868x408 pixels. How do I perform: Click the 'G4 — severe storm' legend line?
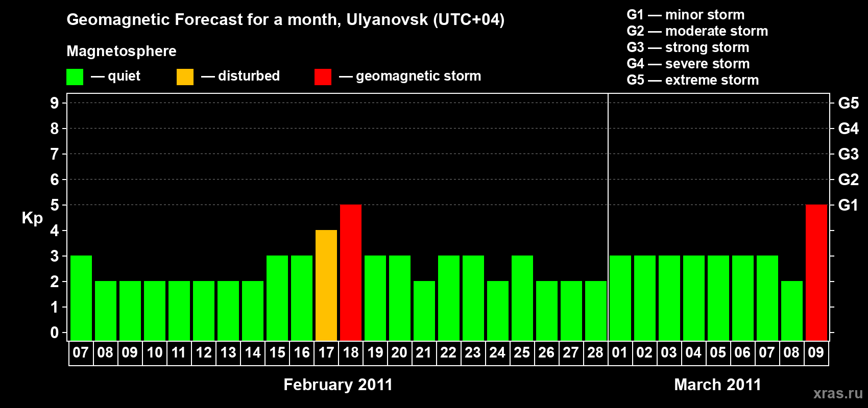pos(688,64)
